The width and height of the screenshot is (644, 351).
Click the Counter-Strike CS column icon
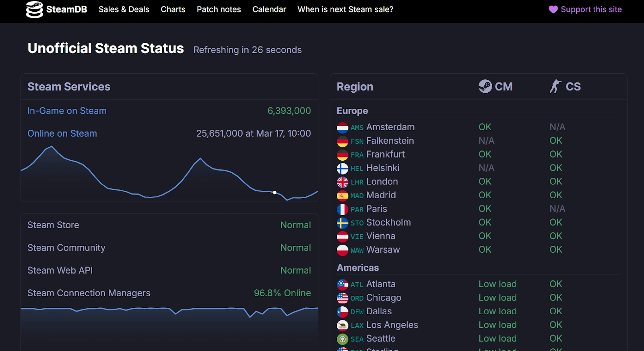tap(555, 86)
